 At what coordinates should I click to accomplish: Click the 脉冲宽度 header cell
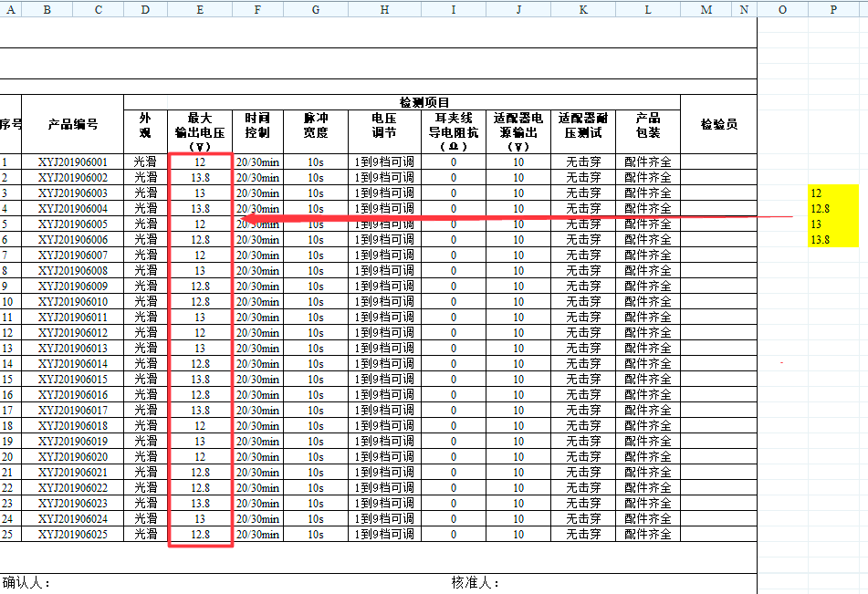tap(316, 131)
